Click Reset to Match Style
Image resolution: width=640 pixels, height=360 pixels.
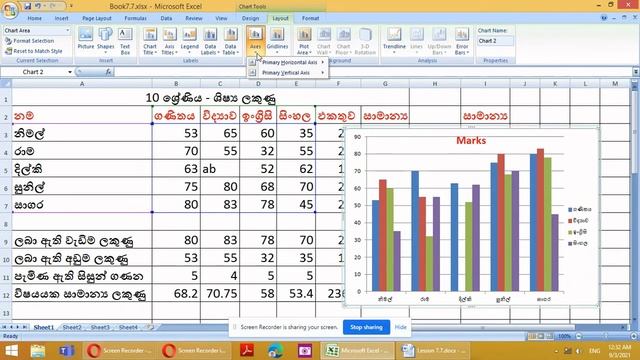[33, 51]
